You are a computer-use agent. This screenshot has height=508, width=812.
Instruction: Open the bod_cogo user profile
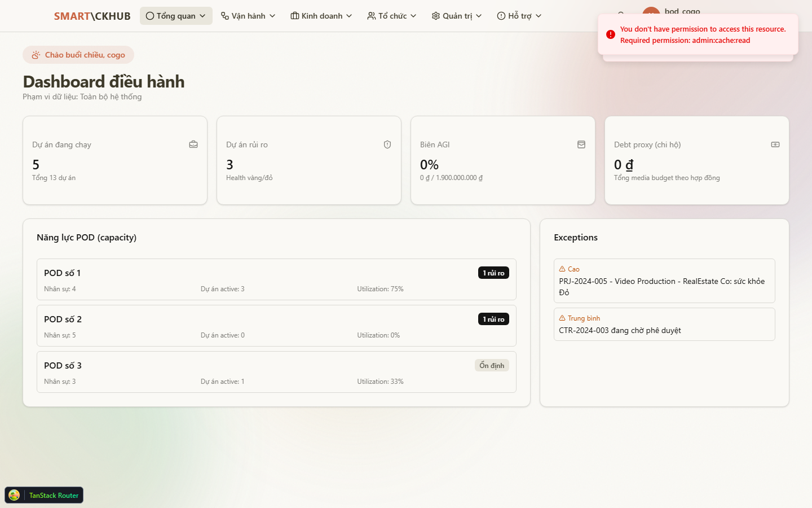[674, 11]
